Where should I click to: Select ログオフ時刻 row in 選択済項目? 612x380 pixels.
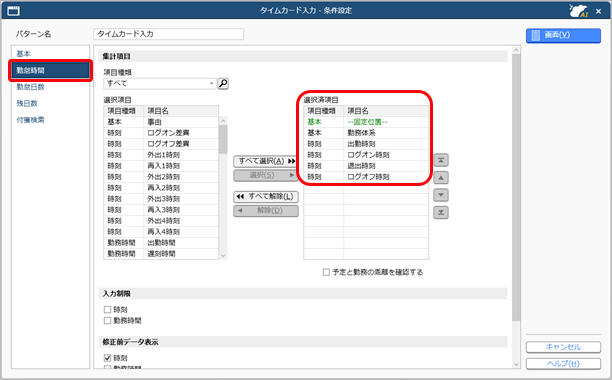(x=366, y=177)
